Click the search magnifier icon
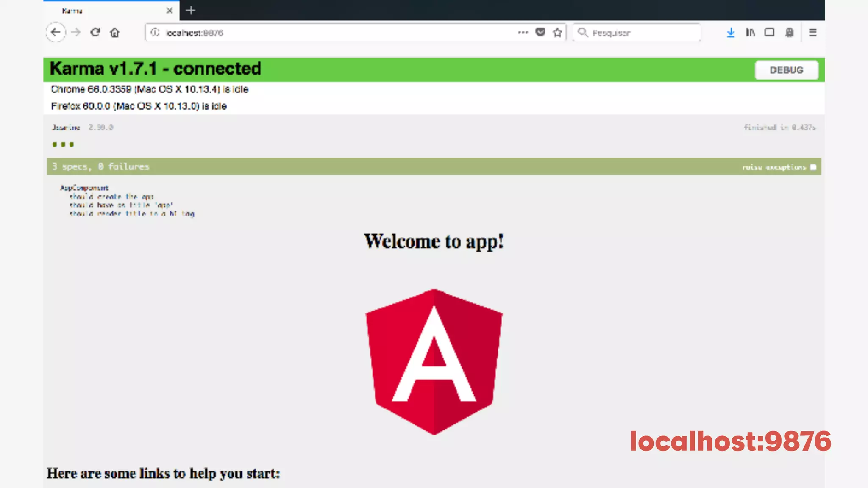 tap(583, 32)
